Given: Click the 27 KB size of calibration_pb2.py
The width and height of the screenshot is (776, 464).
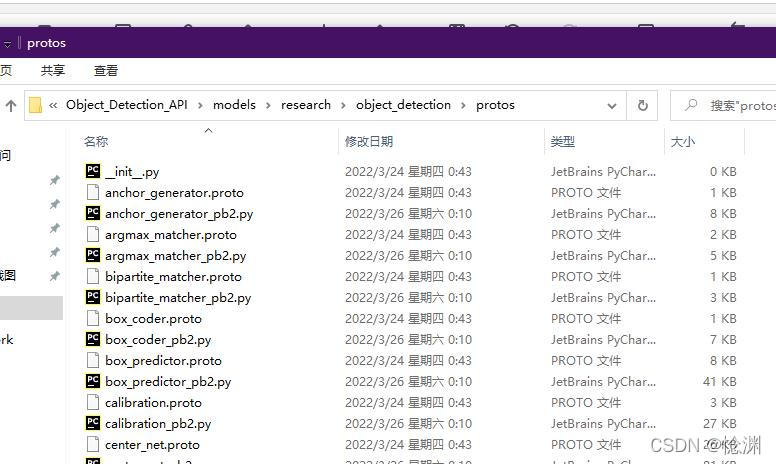Looking at the screenshot, I should 720,423.
